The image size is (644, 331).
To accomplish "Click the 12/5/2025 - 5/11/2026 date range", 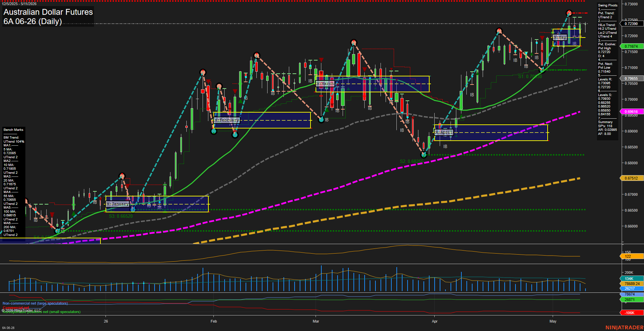I will click(19, 4).
